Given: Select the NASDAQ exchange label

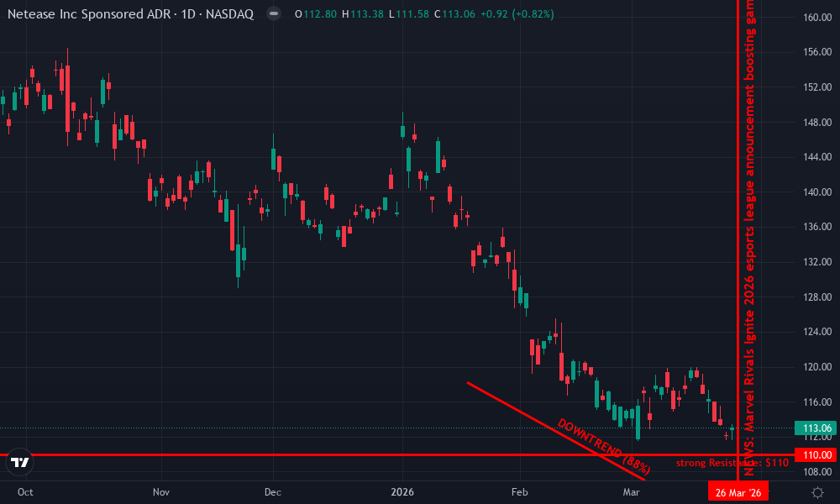Looking at the screenshot, I should (x=231, y=13).
